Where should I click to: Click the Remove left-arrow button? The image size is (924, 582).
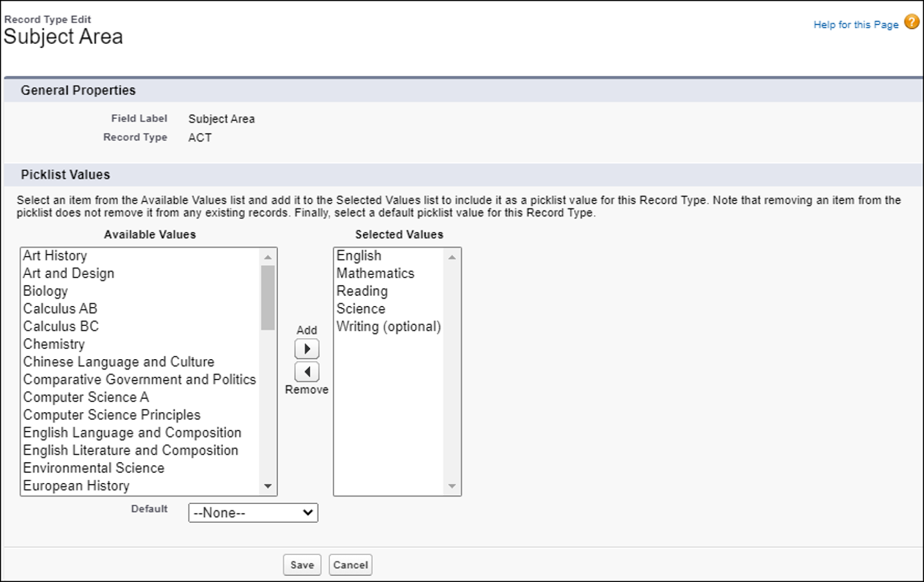pyautogui.click(x=307, y=372)
